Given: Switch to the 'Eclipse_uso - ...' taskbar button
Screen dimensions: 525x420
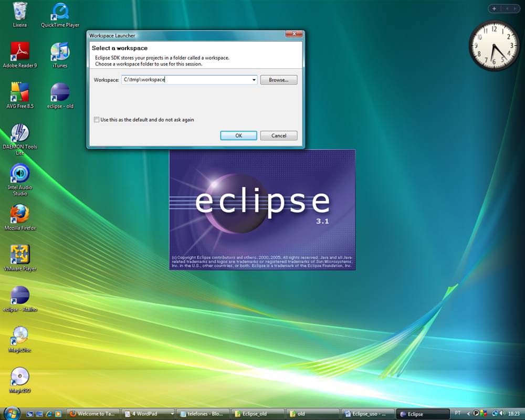Looking at the screenshot, I should (x=367, y=414).
